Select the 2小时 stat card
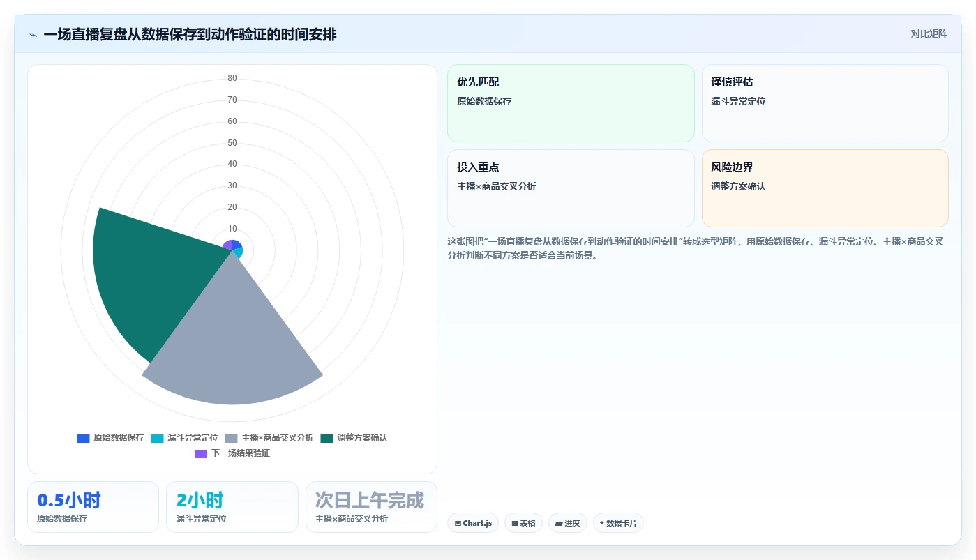Image resolution: width=976 pixels, height=560 pixels. point(232,507)
